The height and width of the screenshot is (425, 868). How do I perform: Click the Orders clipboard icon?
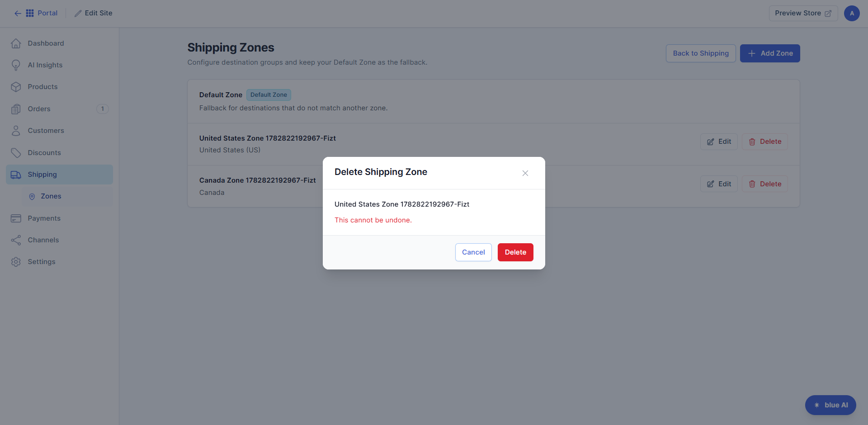point(16,109)
